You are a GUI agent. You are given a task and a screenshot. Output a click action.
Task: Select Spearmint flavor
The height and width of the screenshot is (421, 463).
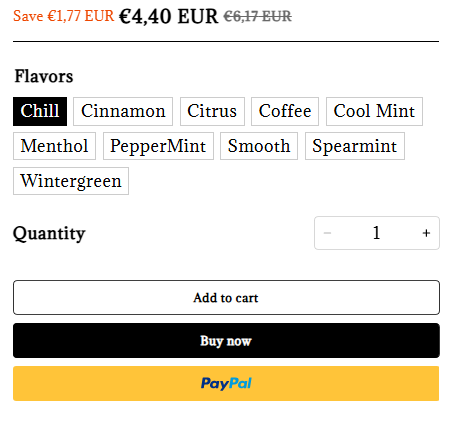point(355,146)
